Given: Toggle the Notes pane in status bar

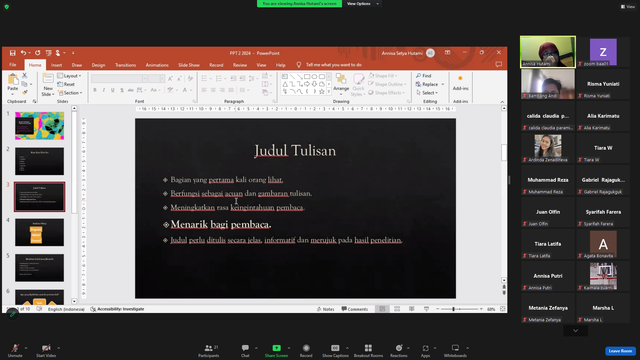Looking at the screenshot, I should pyautogui.click(x=325, y=309).
